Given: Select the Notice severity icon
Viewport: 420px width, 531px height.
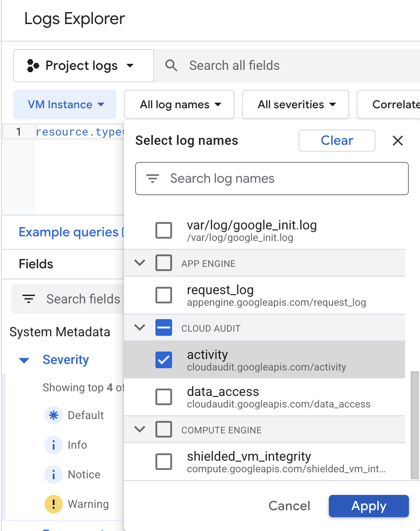Looking at the screenshot, I should [x=54, y=475].
